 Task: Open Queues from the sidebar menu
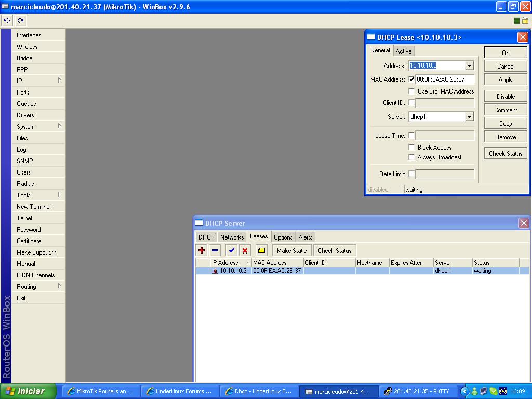tap(38, 103)
